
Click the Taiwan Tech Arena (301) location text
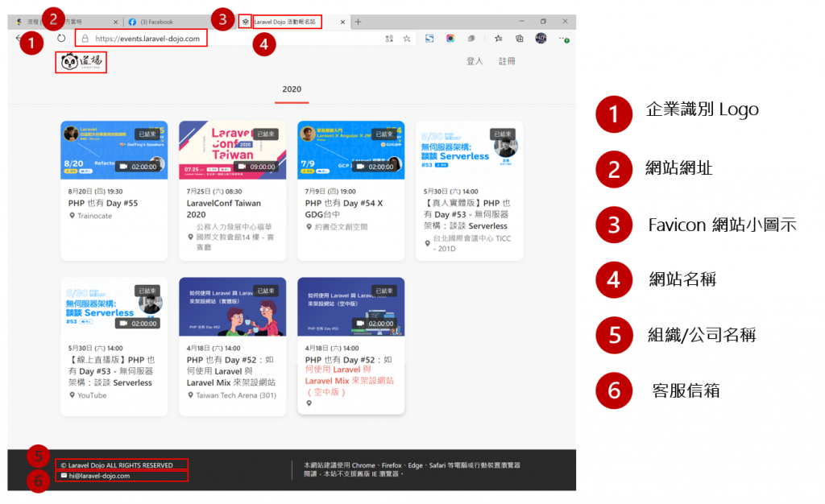(236, 395)
